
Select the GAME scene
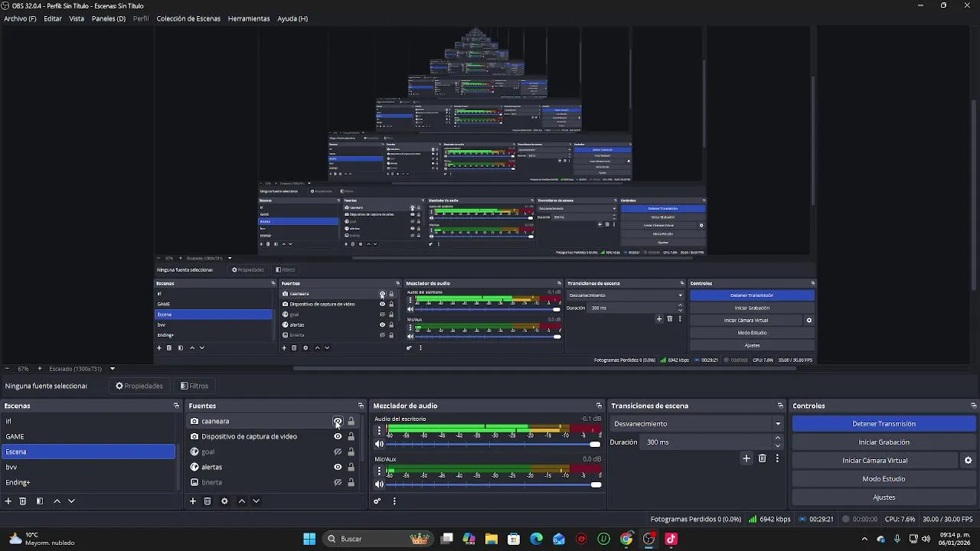pos(88,437)
